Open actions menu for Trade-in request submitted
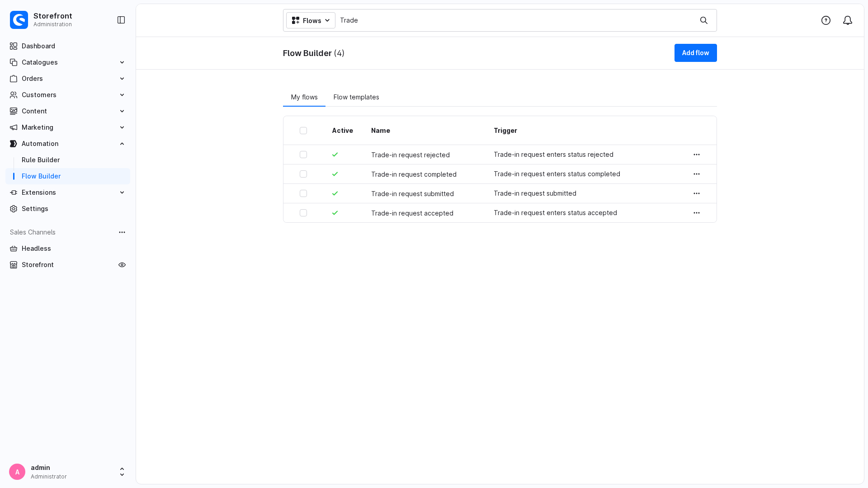Image resolution: width=868 pixels, height=488 pixels. (x=697, y=193)
